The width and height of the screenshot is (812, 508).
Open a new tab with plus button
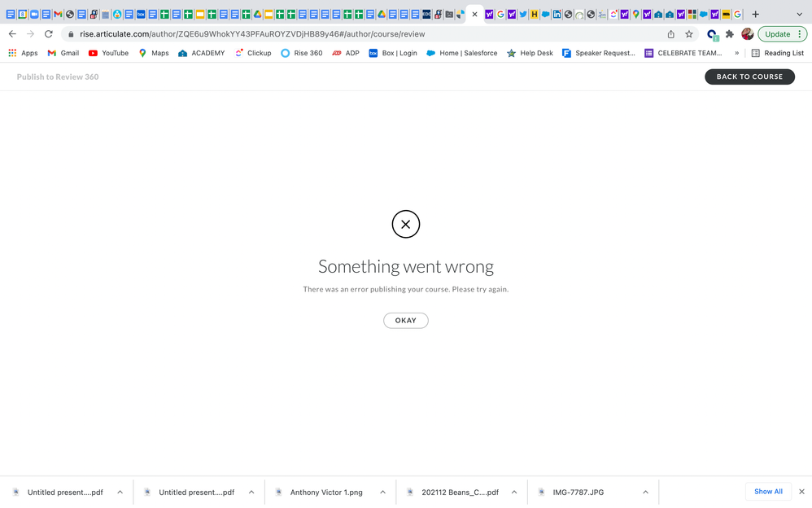[x=756, y=15]
